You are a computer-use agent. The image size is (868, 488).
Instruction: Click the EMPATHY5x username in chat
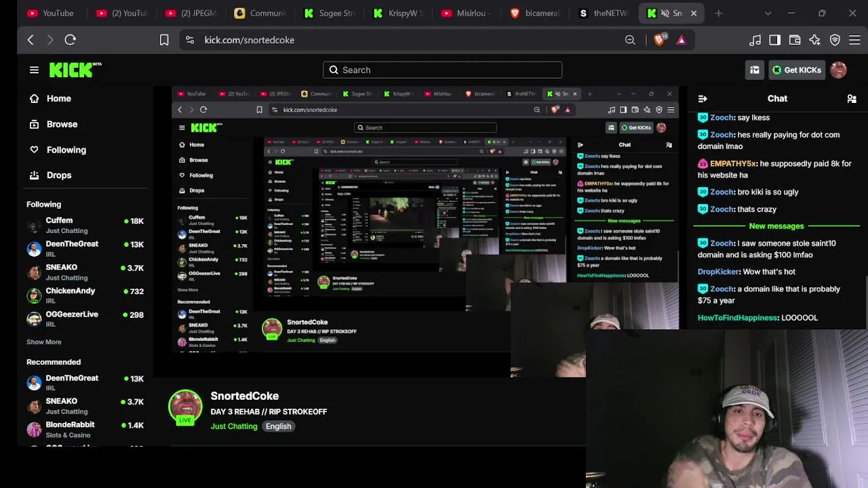(733, 163)
